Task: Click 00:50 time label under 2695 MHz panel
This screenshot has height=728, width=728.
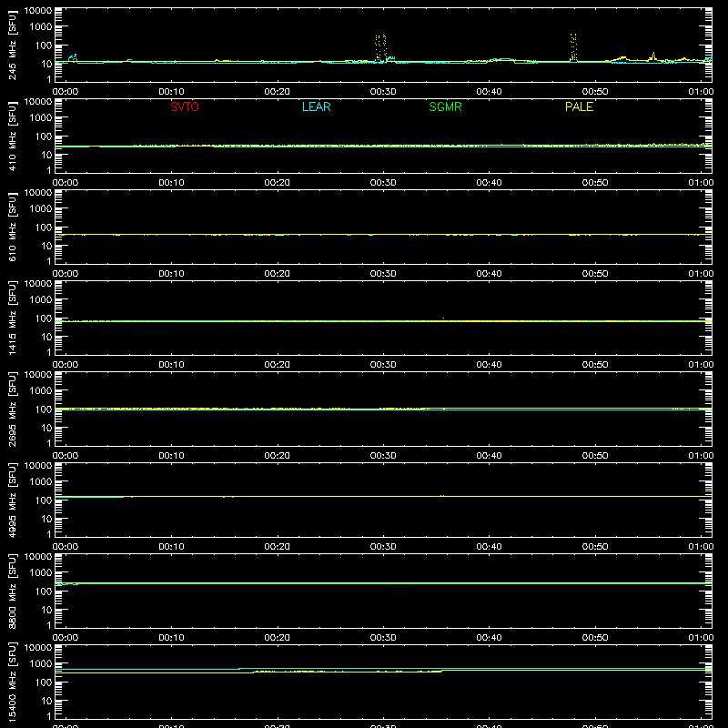Action: point(595,456)
